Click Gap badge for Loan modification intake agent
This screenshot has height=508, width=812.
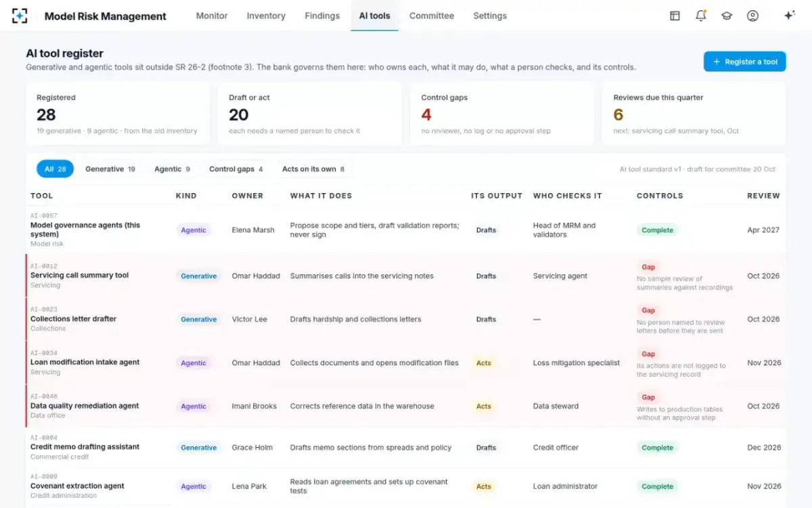648,354
